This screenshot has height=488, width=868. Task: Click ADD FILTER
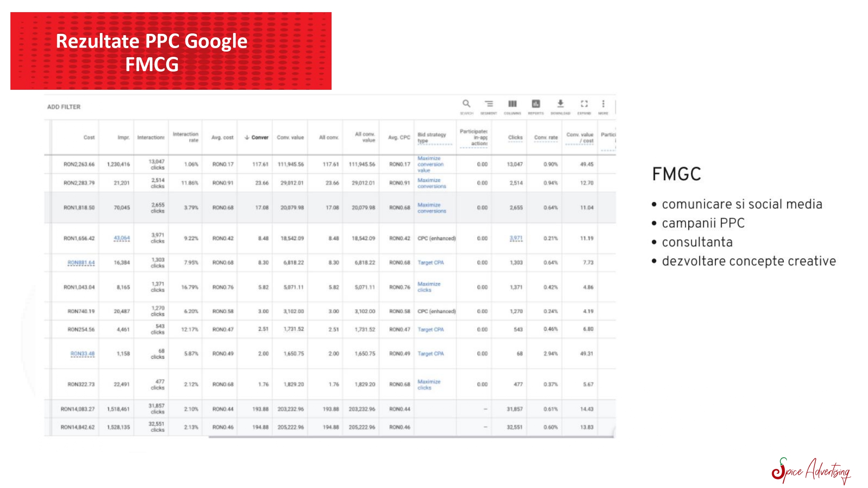pos(64,107)
